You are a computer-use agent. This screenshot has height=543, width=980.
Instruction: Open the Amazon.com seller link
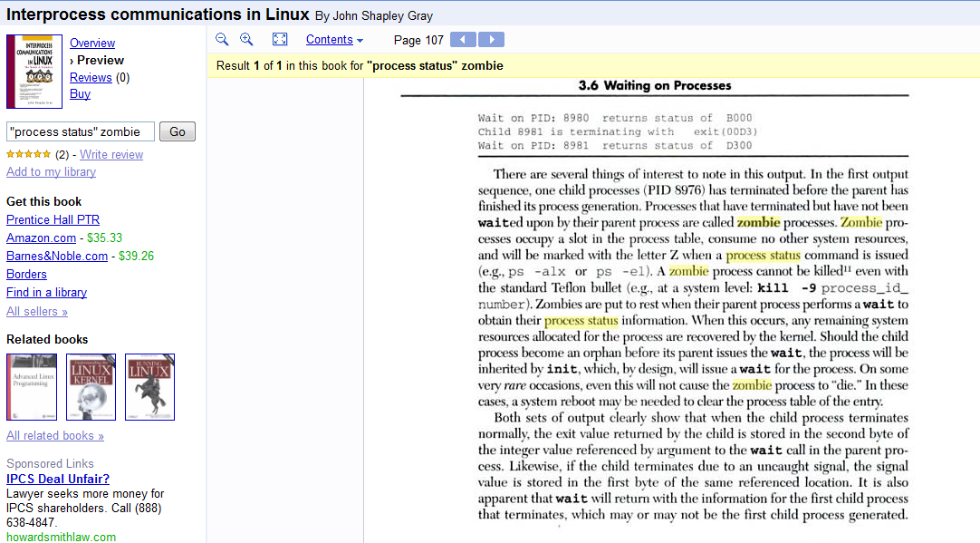click(x=42, y=238)
